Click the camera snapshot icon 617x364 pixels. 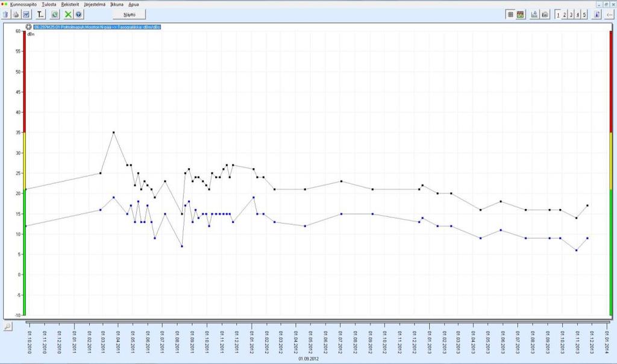545,14
